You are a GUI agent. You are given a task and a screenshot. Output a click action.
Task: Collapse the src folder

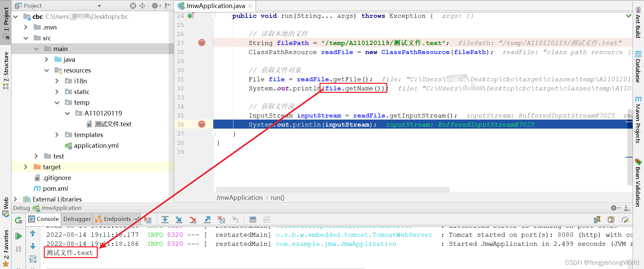point(26,38)
